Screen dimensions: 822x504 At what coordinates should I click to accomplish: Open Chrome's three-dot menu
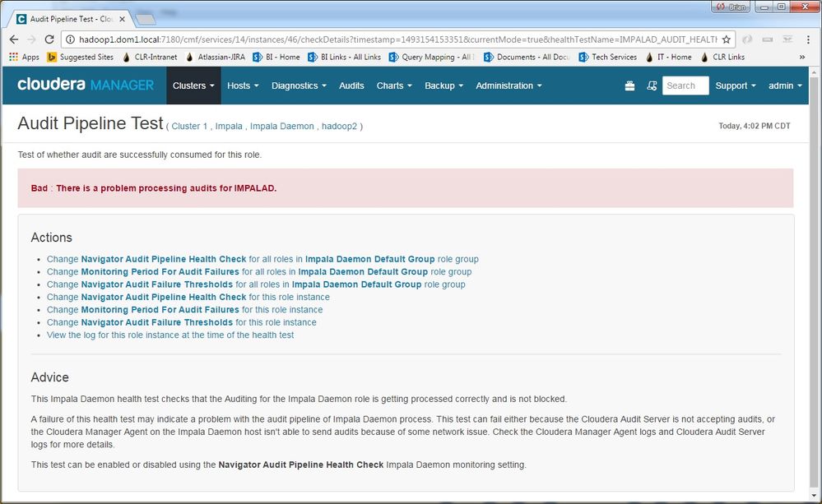click(x=808, y=39)
